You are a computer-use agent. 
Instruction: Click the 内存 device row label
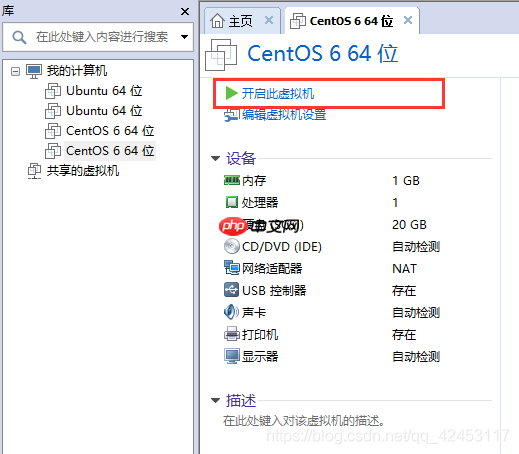pos(254,181)
